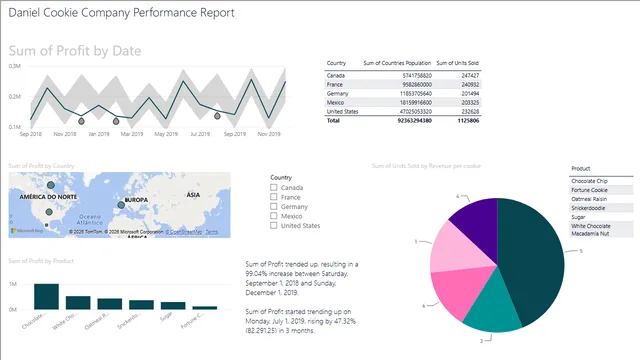
Task: Select the Sugar bar in profit chart
Action: click(173, 306)
